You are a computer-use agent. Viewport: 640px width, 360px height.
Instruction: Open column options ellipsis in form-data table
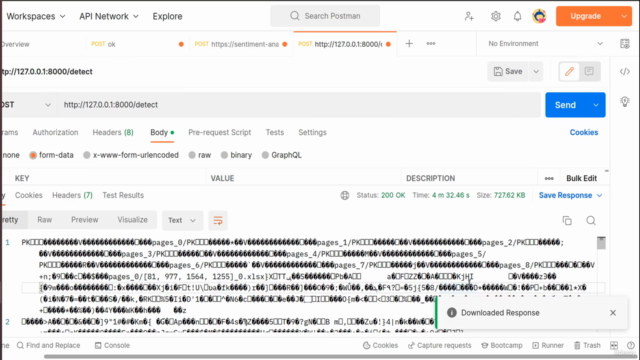pos(549,178)
